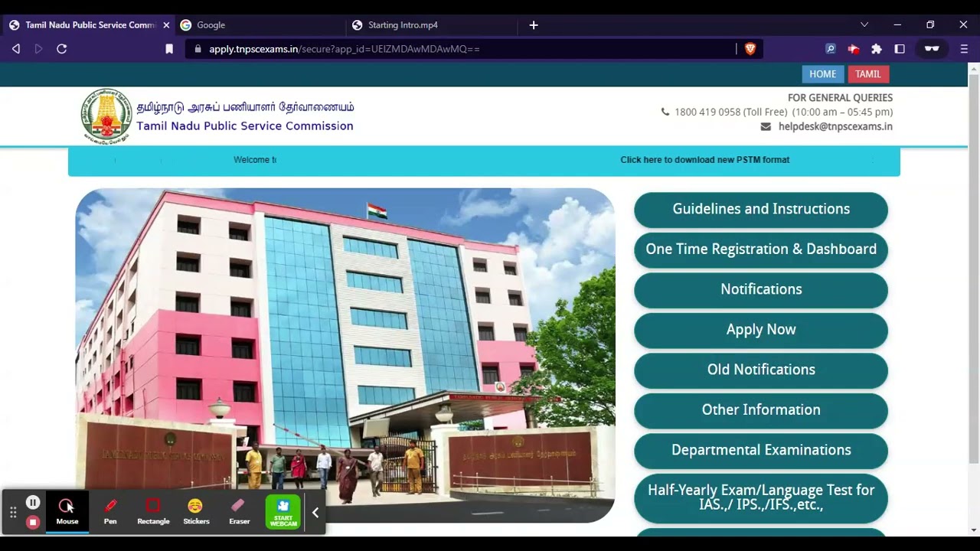The width and height of the screenshot is (980, 551).
Task: Click the page vertical scrollbar thumb
Action: click(974, 268)
